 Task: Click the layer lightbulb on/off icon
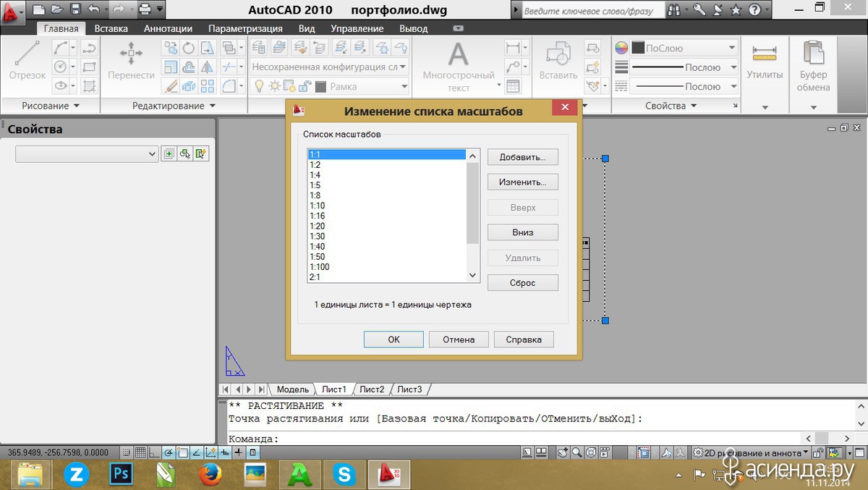260,86
